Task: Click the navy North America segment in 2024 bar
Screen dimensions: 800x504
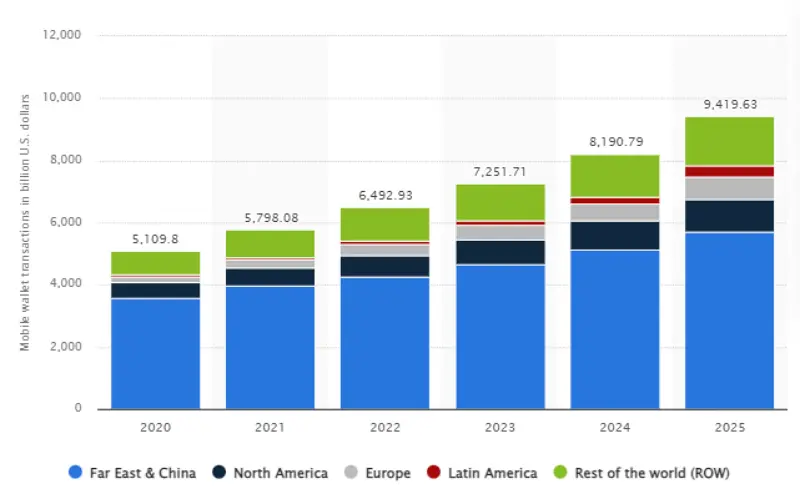Action: point(614,235)
